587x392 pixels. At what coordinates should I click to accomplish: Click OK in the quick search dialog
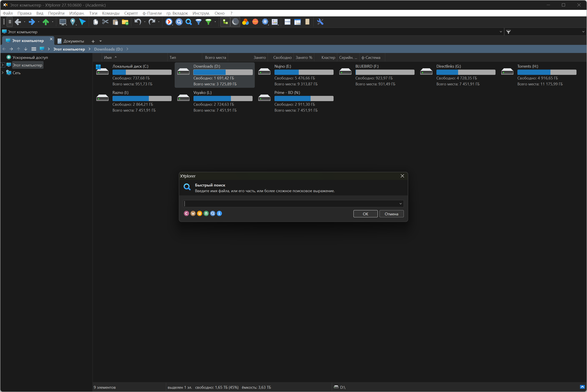(x=365, y=214)
